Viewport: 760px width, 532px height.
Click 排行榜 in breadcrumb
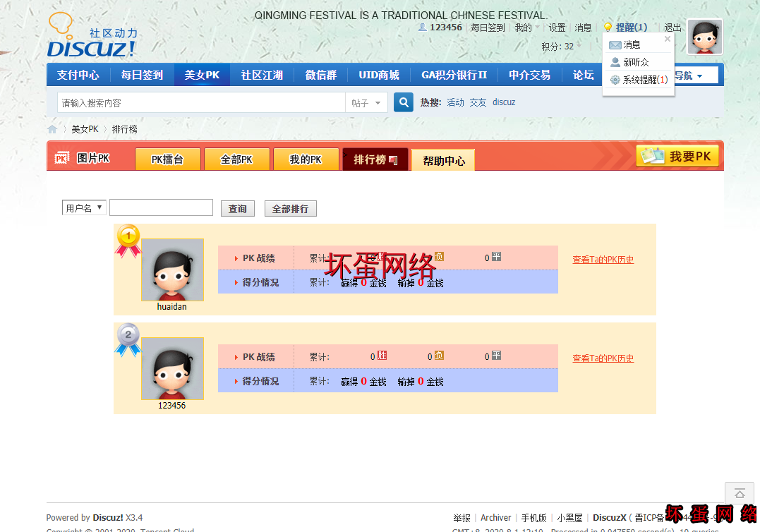(x=125, y=129)
